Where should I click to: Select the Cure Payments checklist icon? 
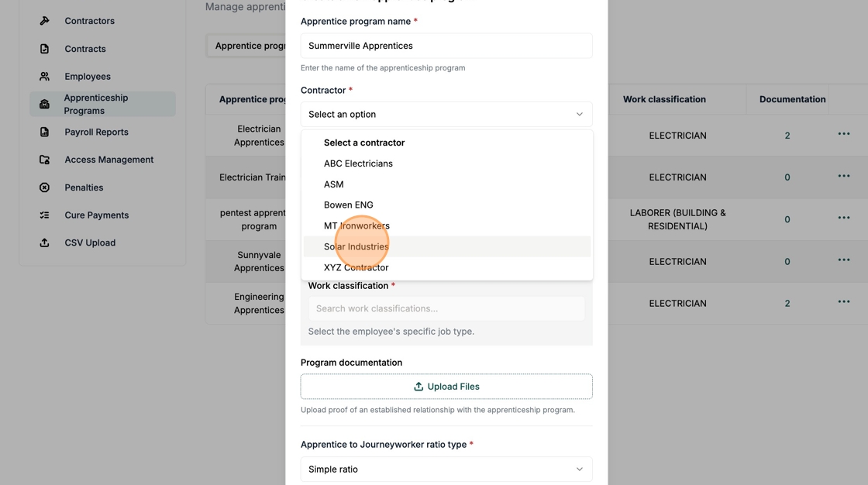pos(44,215)
